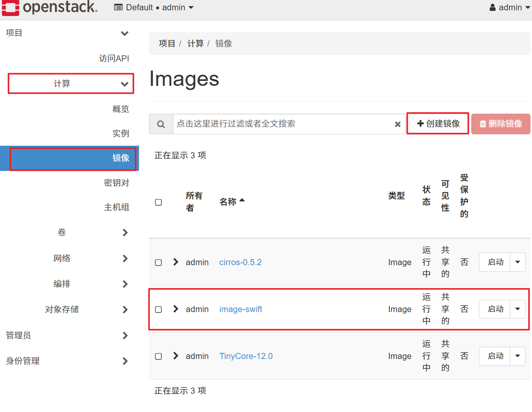The image size is (532, 412).
Task: Open 概览 under 计算
Action: (121, 109)
